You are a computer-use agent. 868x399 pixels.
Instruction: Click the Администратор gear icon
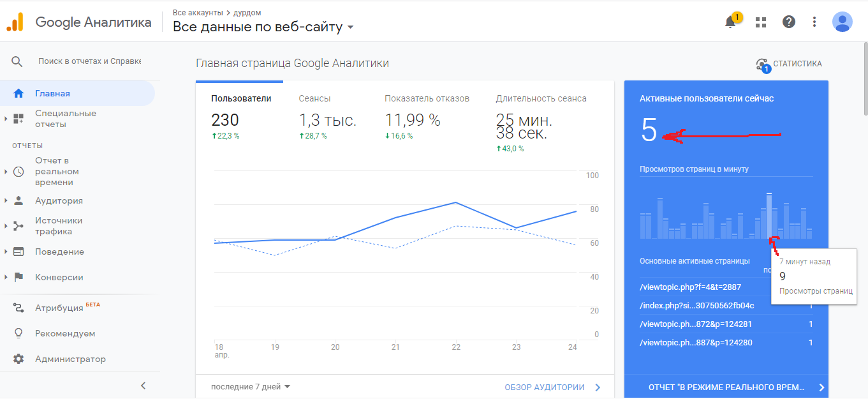(x=18, y=359)
